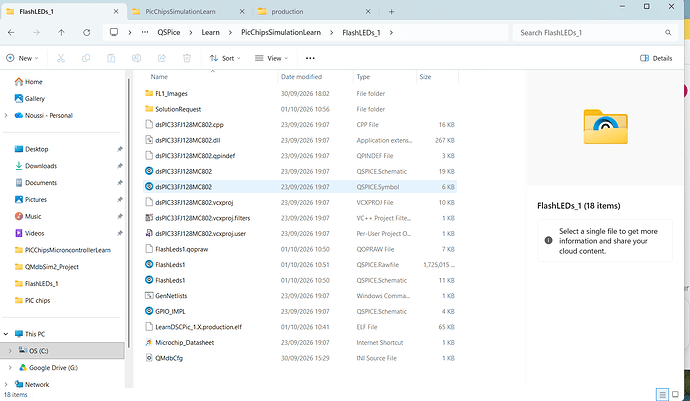The width and height of the screenshot is (690, 401).
Task: Expand chevron after FlashLEDs_1 in address bar
Action: pos(391,33)
